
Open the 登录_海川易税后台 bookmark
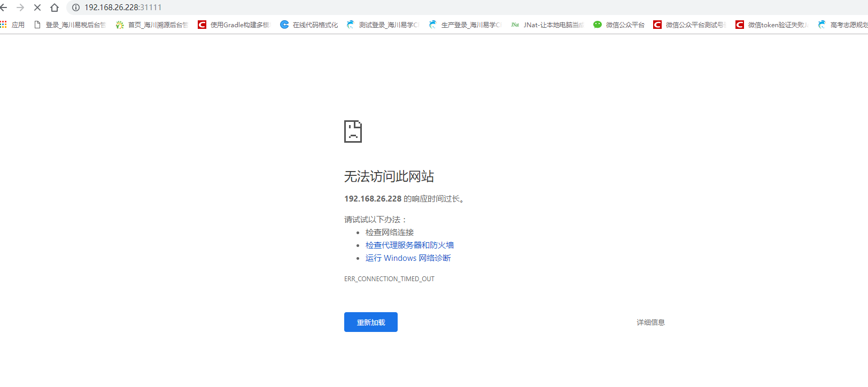point(69,25)
